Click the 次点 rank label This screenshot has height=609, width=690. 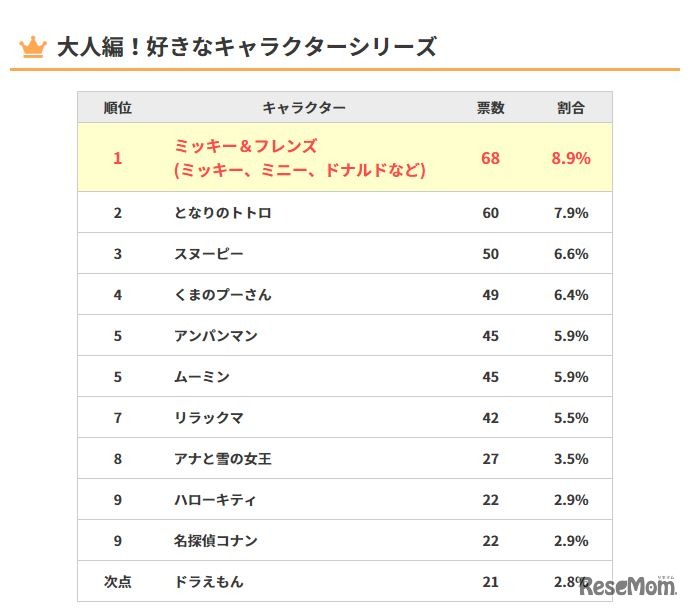pyautogui.click(x=117, y=582)
